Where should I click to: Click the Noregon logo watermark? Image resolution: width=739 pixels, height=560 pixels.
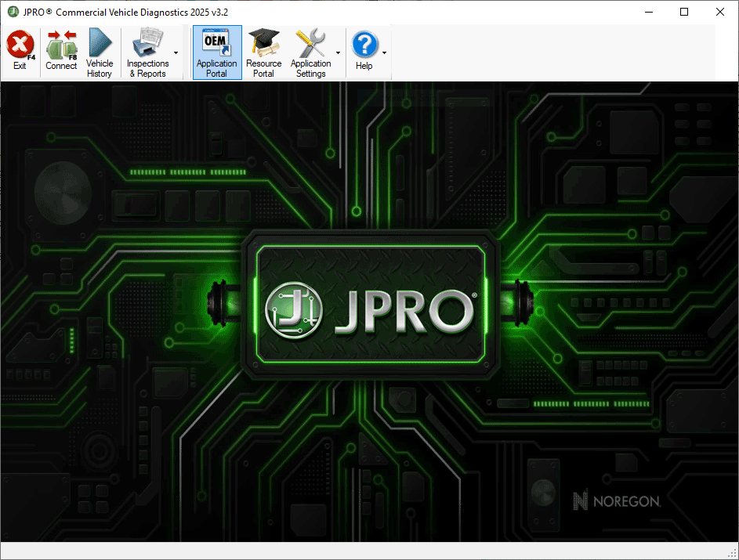(616, 500)
